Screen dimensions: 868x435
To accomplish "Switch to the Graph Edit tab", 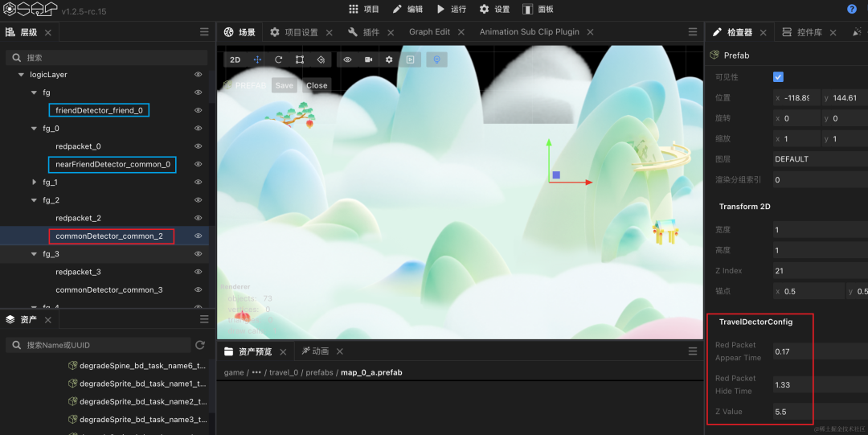I will point(429,31).
